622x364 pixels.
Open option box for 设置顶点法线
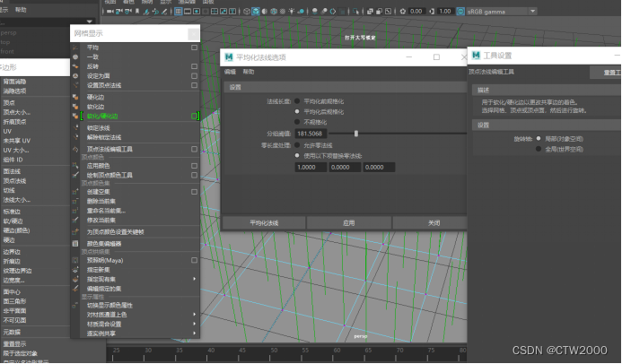(194, 85)
